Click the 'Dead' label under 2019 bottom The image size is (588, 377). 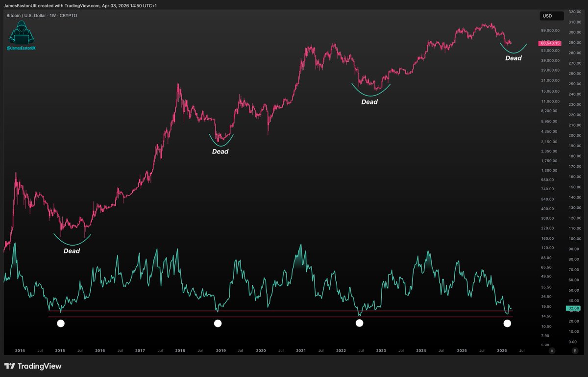click(220, 151)
